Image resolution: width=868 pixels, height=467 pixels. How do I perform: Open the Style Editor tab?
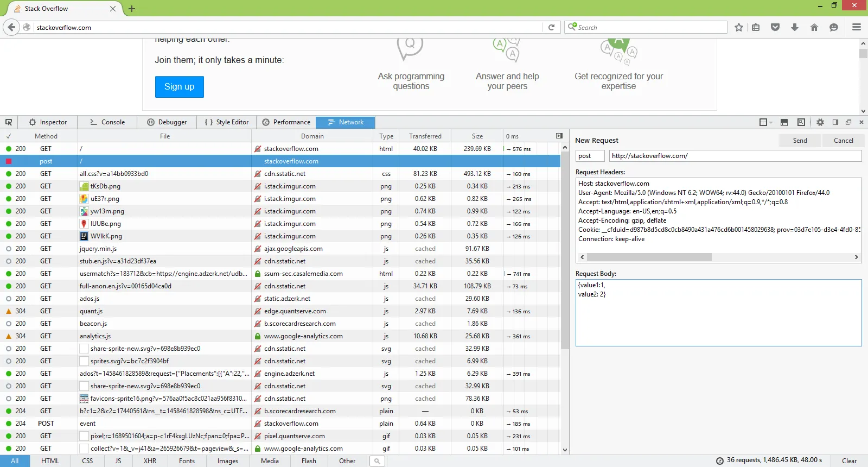point(227,122)
